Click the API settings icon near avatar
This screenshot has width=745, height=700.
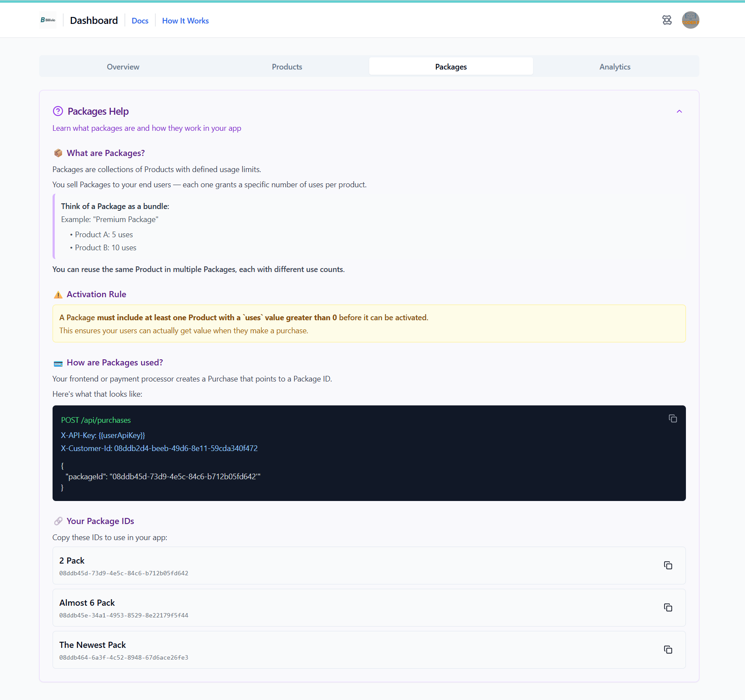tap(667, 20)
